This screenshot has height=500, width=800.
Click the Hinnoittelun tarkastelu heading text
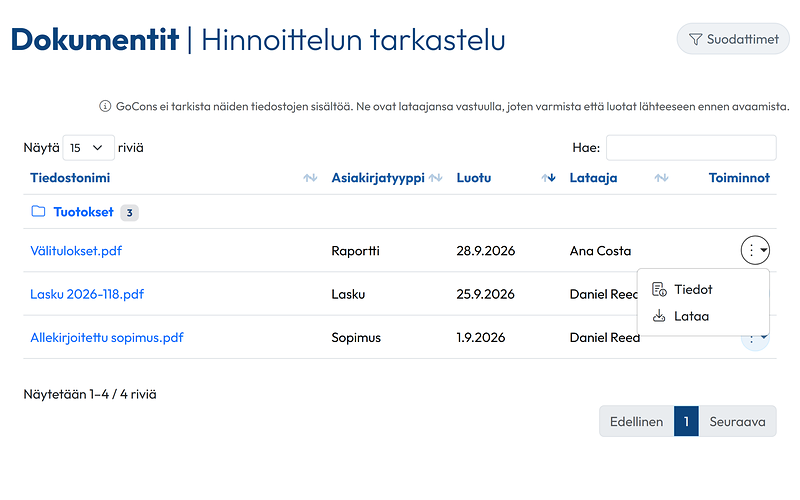point(353,39)
